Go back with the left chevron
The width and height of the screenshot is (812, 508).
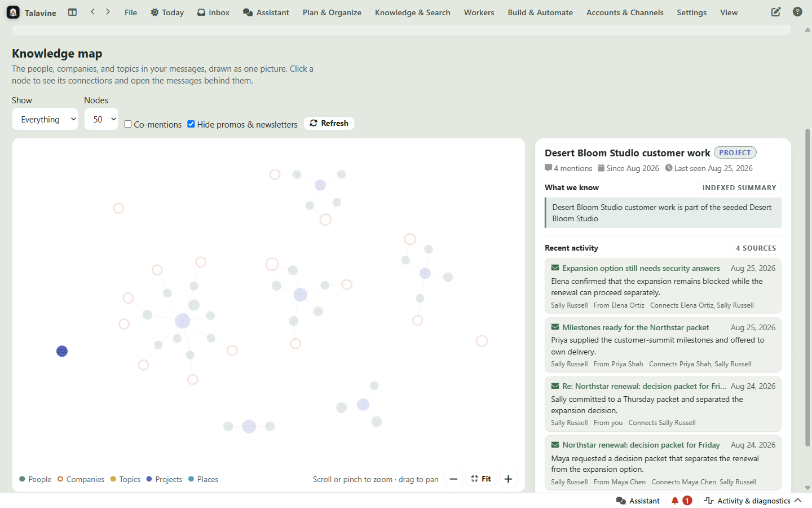click(x=92, y=12)
